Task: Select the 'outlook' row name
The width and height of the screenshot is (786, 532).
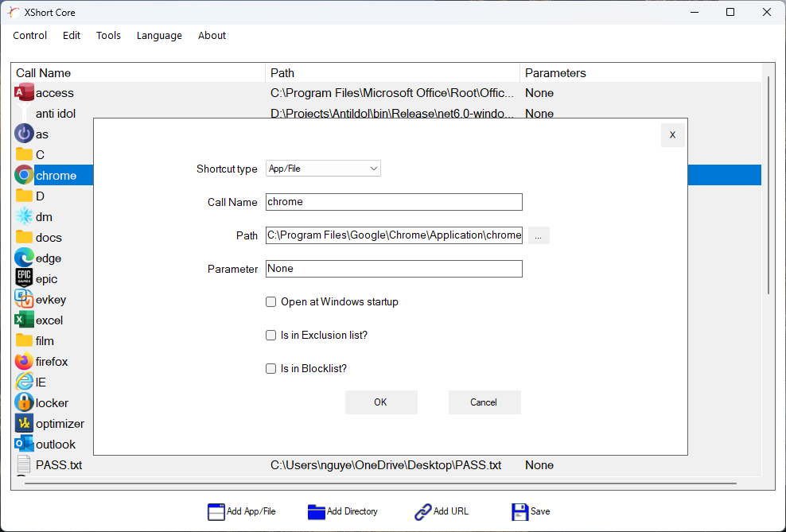Action: (x=56, y=445)
